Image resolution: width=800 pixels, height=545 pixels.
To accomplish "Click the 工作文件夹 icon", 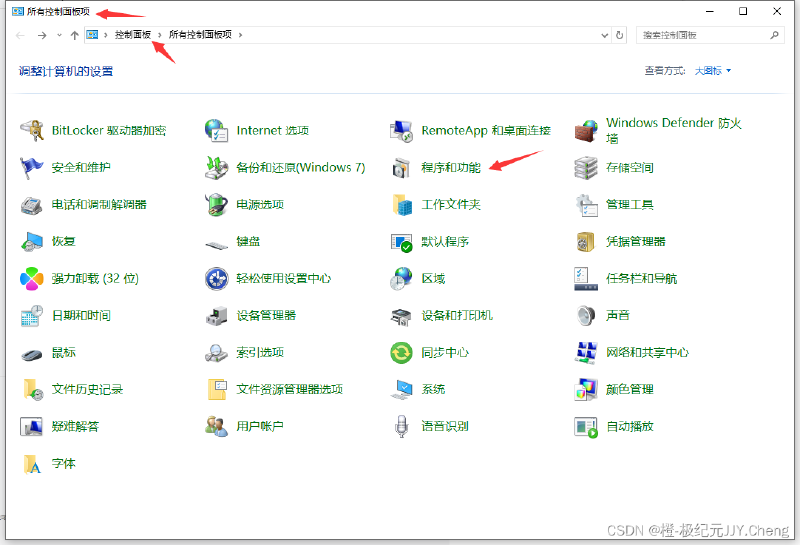I will tap(401, 205).
